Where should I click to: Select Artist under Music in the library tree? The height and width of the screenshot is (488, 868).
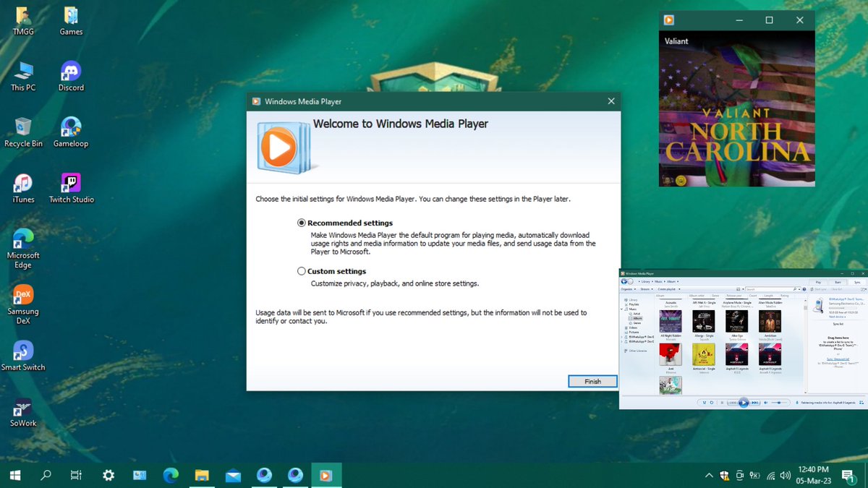(x=636, y=314)
